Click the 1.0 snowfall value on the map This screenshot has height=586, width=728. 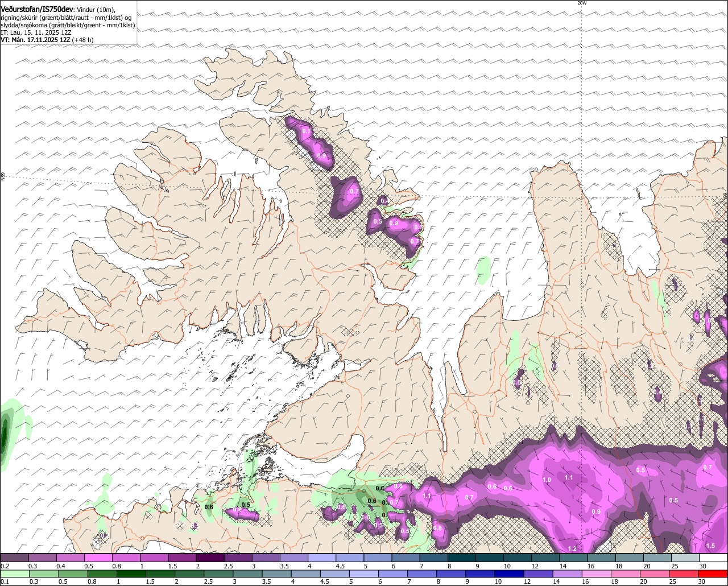[547, 480]
